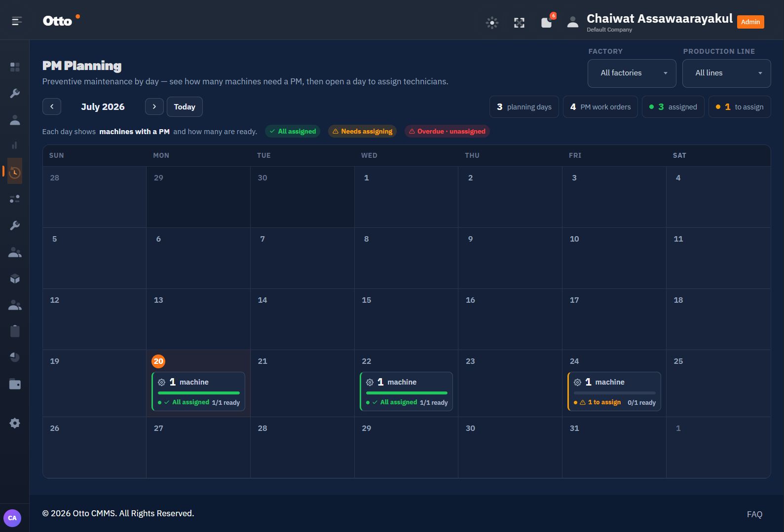The height and width of the screenshot is (532, 784).
Task: Select day 8 in the calendar
Action: coord(367,239)
